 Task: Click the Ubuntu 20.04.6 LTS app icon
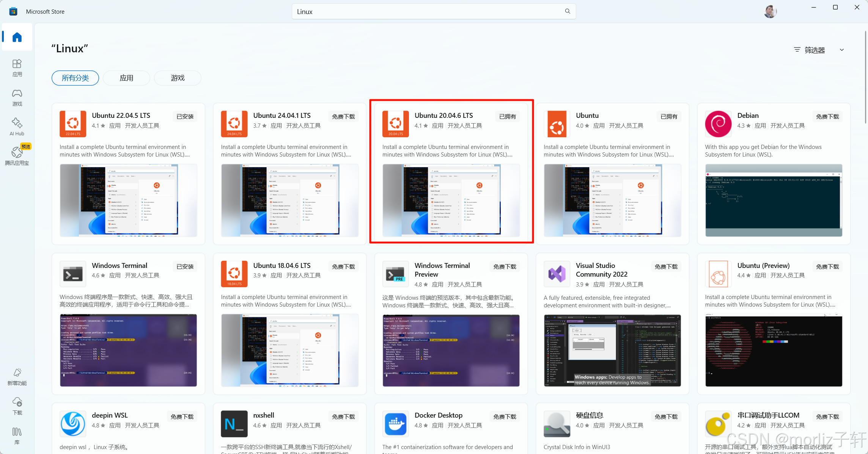tap(396, 124)
